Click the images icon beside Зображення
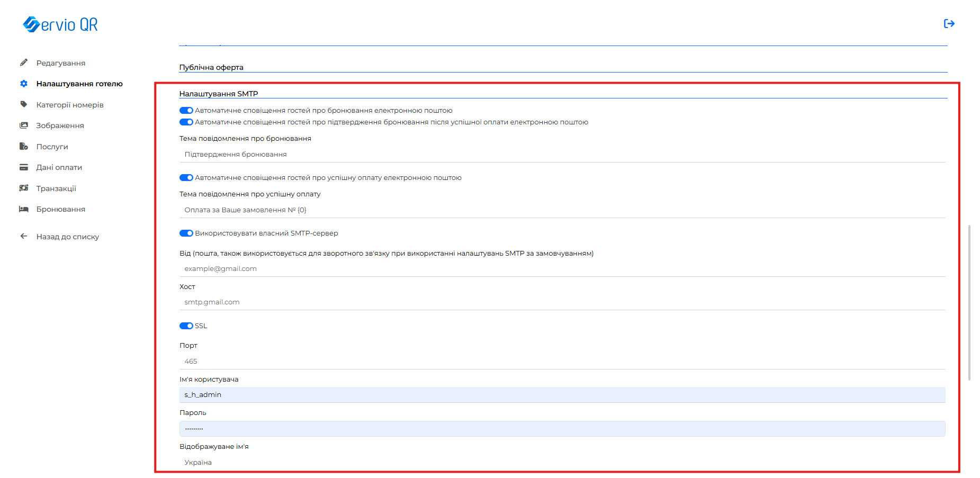This screenshot has width=980, height=478. [x=24, y=125]
